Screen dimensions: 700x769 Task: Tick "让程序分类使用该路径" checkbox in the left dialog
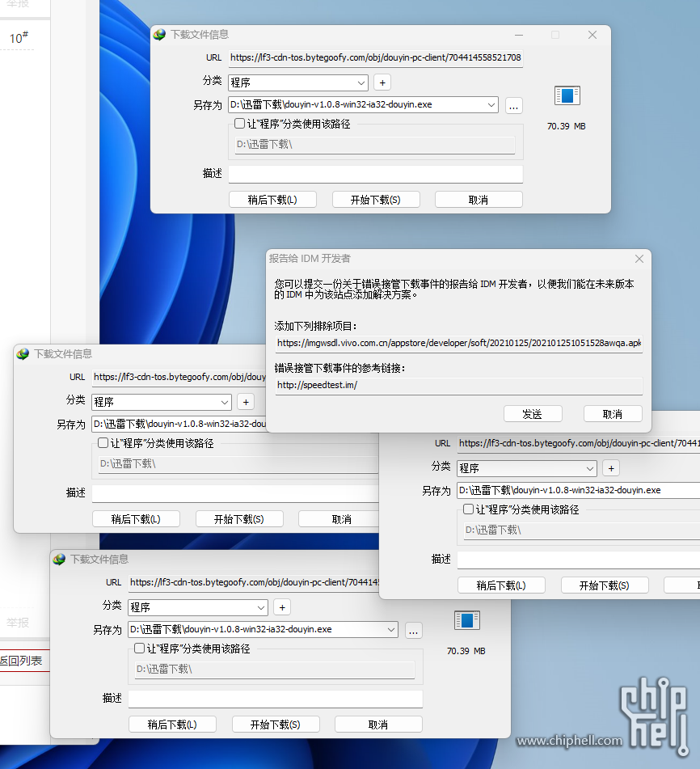[x=103, y=443]
